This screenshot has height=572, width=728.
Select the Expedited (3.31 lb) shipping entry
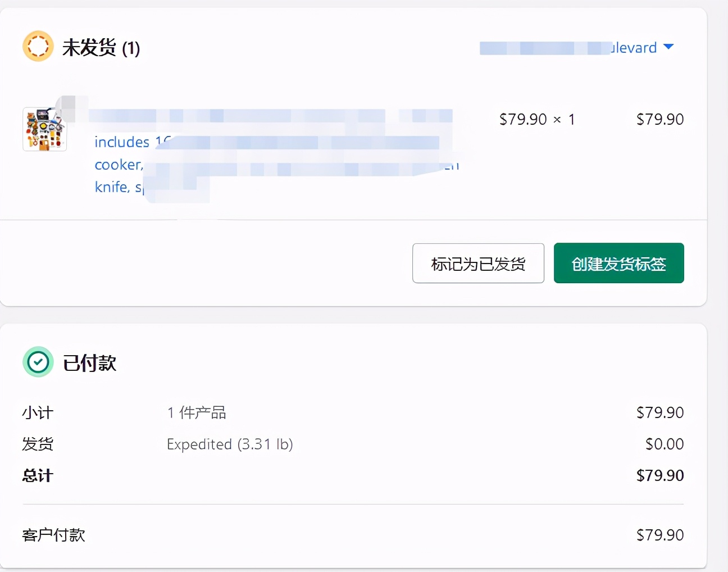tap(230, 444)
